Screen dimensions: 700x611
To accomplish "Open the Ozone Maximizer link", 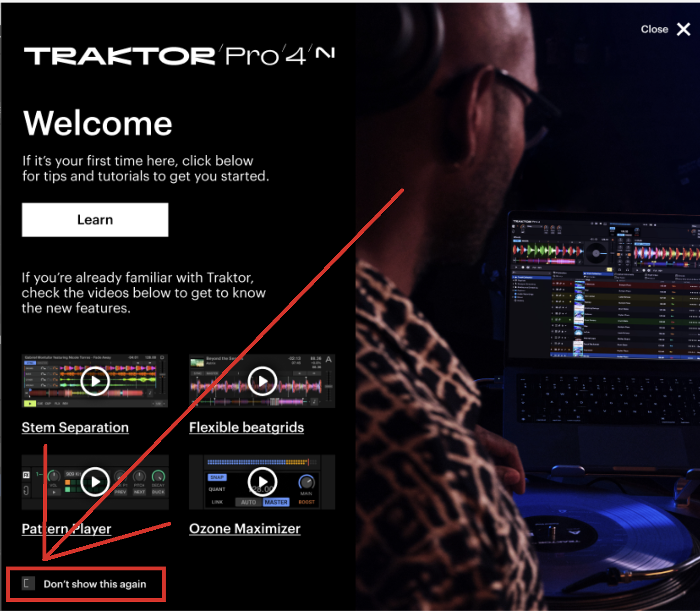I will pyautogui.click(x=245, y=529).
